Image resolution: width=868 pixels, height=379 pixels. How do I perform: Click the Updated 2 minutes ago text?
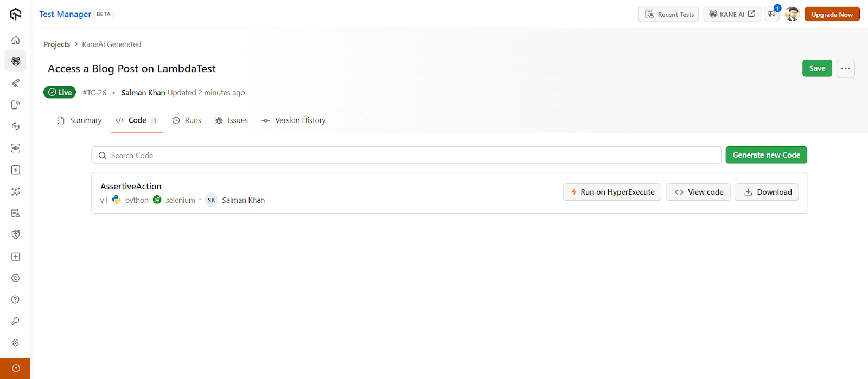coord(206,93)
